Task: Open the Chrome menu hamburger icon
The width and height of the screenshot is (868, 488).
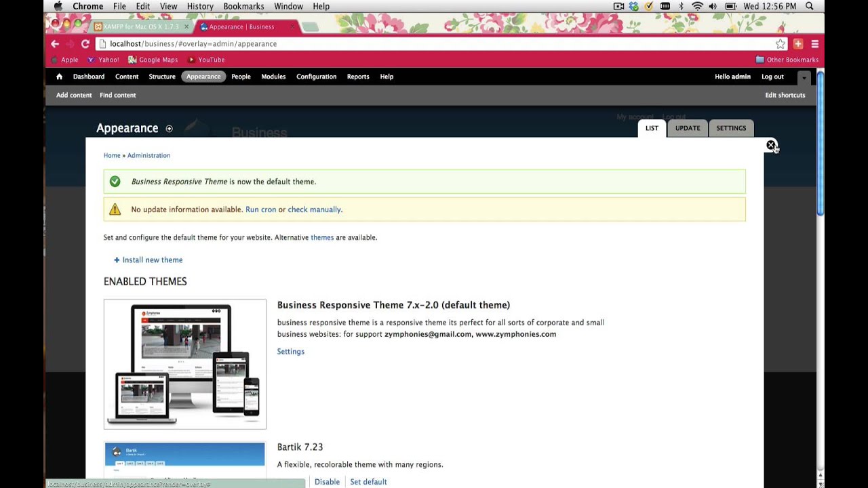Action: [x=814, y=43]
